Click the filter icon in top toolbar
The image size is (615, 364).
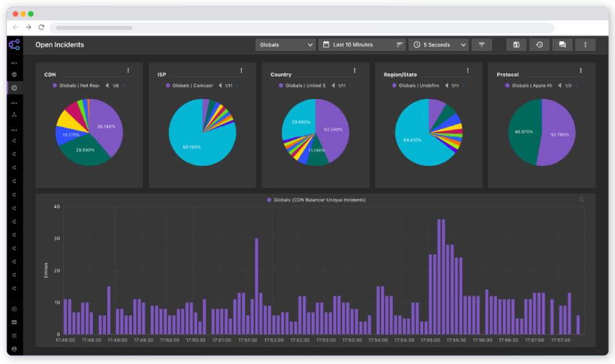(x=482, y=45)
